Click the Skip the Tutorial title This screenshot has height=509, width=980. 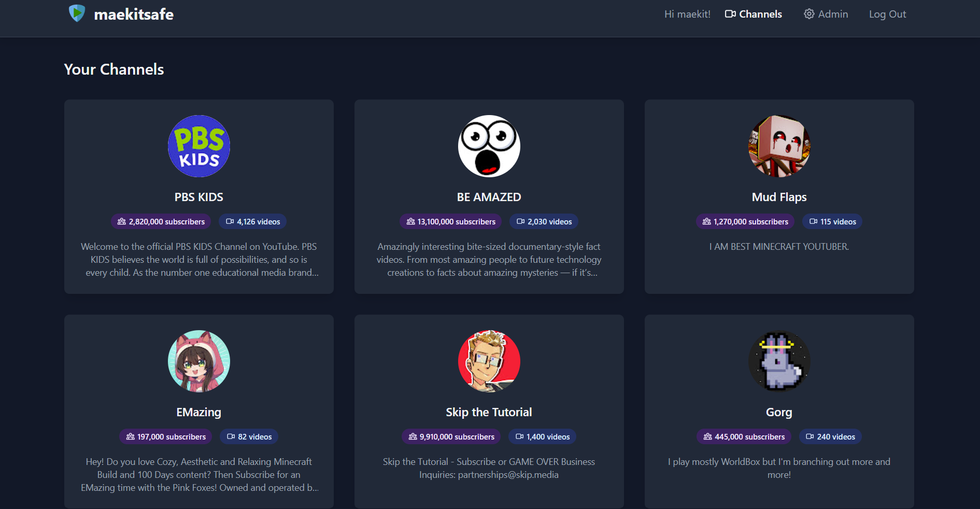point(489,412)
